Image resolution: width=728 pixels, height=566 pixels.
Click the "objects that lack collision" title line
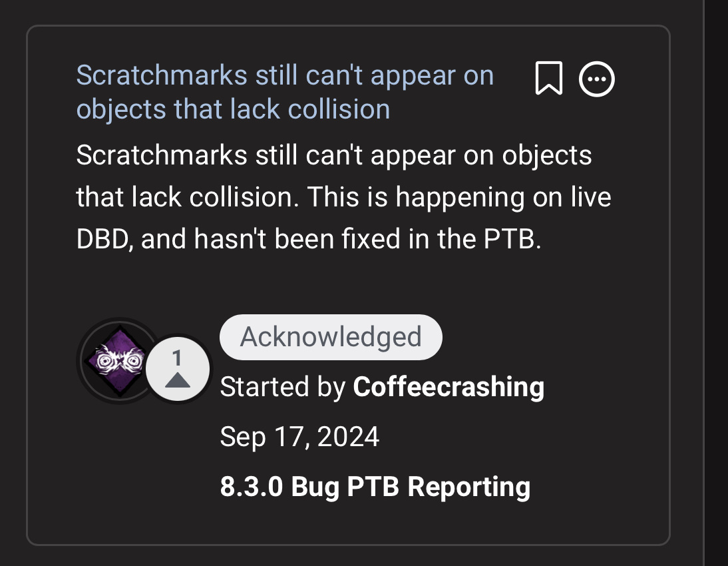[x=233, y=109]
